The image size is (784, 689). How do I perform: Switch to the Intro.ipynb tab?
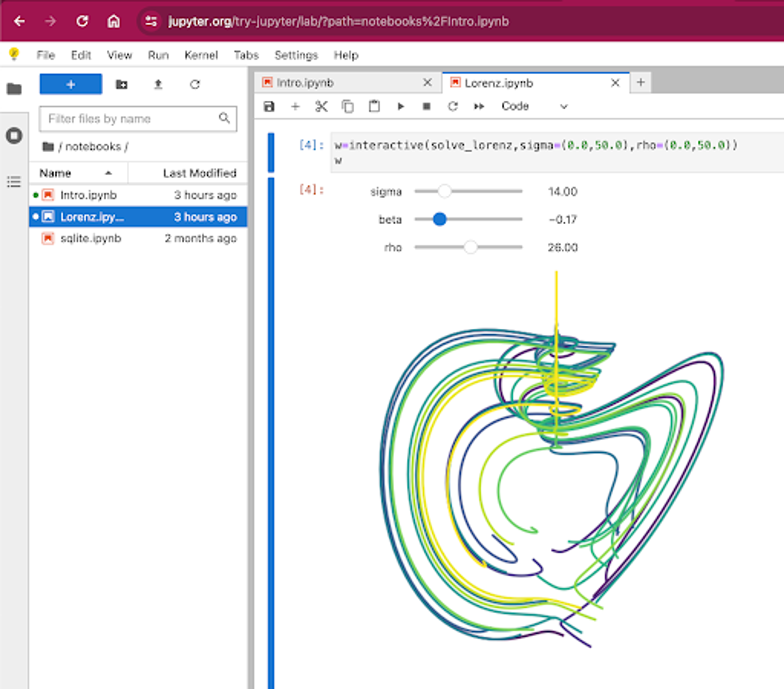[x=305, y=83]
